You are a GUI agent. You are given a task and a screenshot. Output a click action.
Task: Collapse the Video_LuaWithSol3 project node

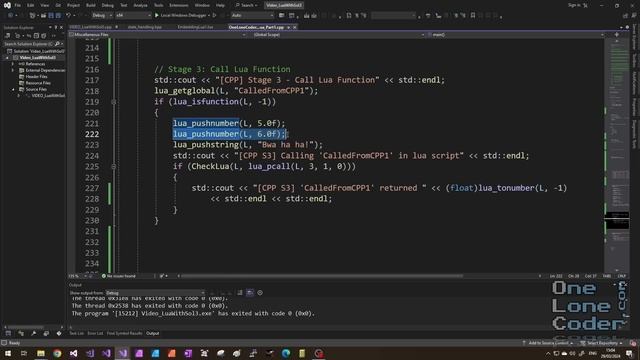(7, 58)
